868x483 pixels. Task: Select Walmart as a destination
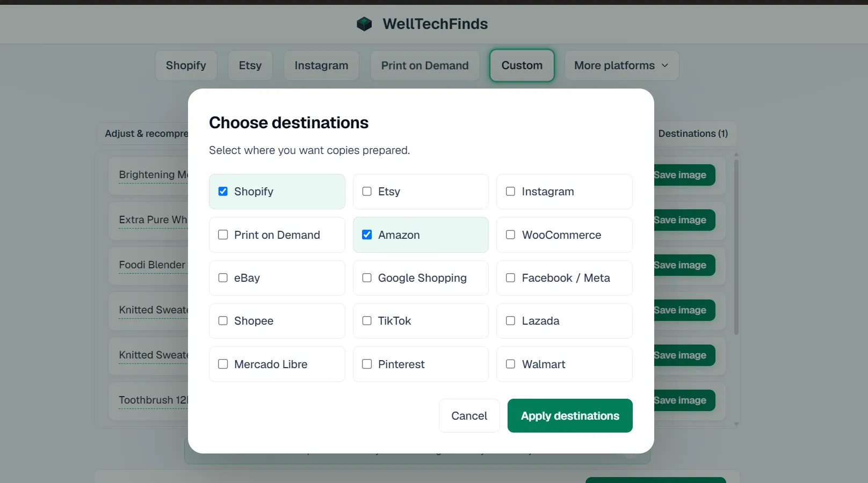pyautogui.click(x=510, y=364)
